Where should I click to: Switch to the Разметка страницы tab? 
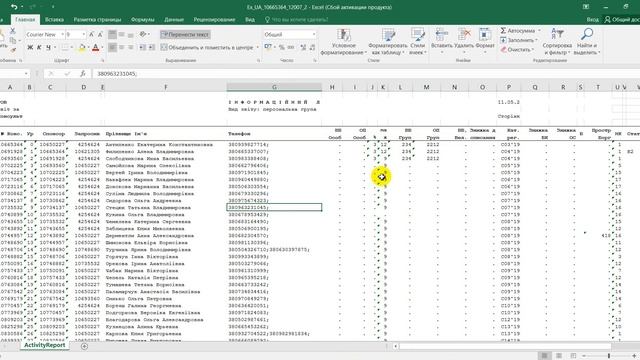(97, 19)
